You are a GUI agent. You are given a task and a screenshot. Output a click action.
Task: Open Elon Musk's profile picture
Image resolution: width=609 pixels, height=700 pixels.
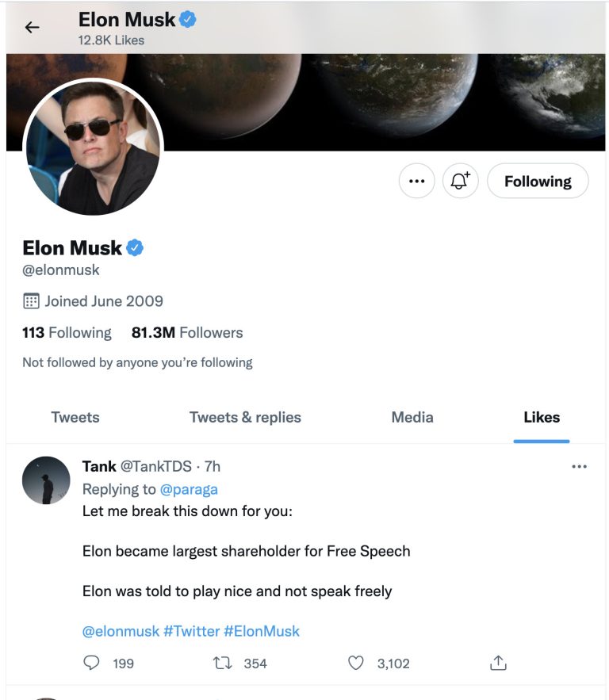[x=93, y=147]
